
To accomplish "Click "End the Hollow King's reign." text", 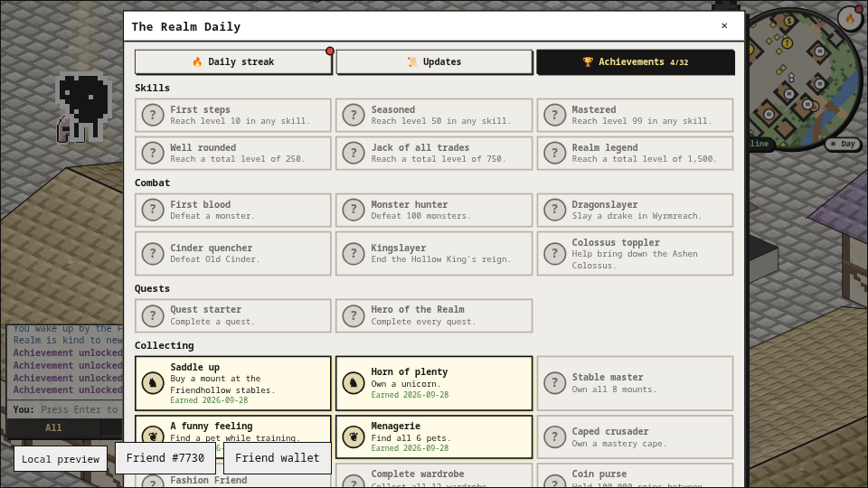I will pos(441,259).
